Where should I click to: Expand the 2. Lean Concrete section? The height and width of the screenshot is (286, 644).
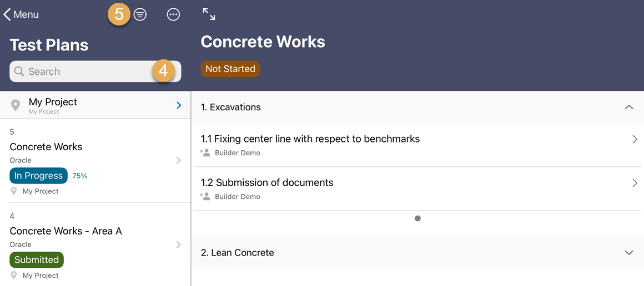[x=628, y=253]
